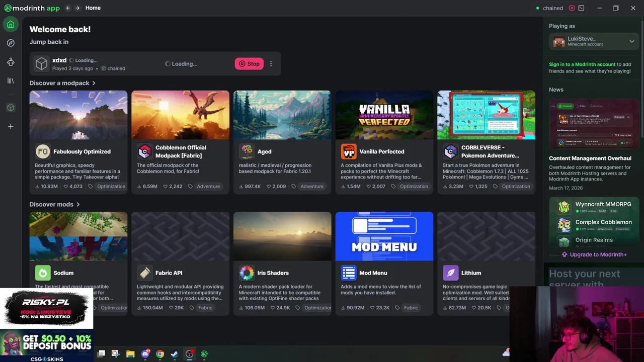Viewport: 644px width, 362px height.
Task: Click the Sodium mod icon
Action: pyautogui.click(x=43, y=273)
